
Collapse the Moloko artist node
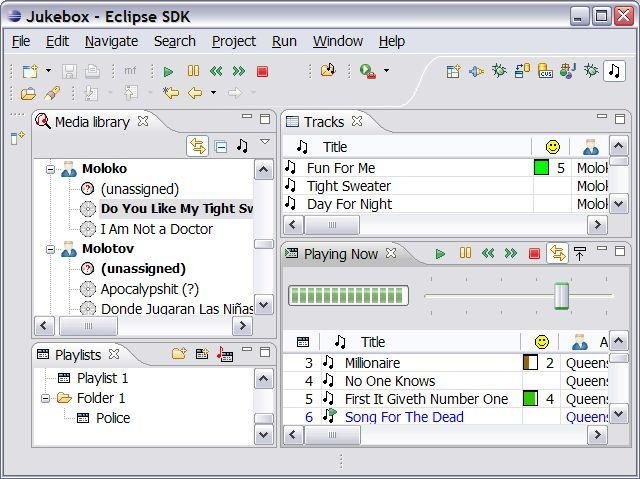(50, 169)
